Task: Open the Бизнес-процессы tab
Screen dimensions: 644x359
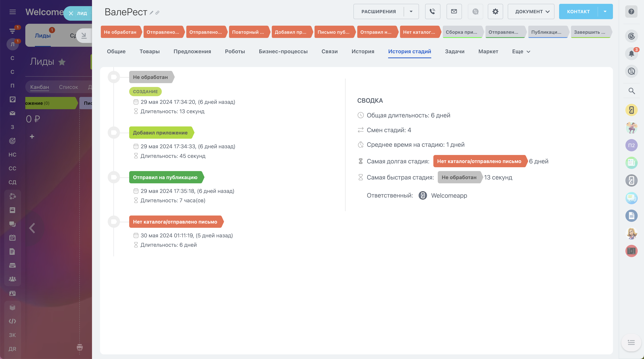Action: pyautogui.click(x=283, y=52)
